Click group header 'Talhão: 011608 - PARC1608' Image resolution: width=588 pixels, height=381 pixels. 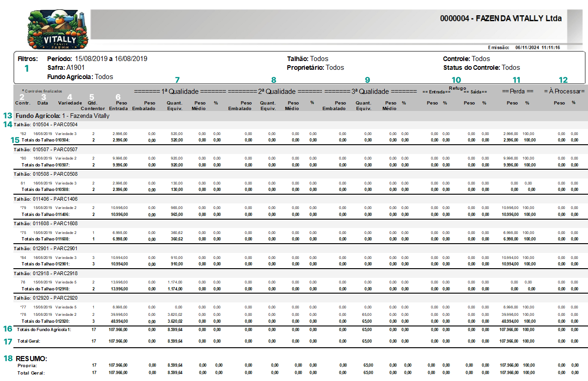click(x=46, y=224)
